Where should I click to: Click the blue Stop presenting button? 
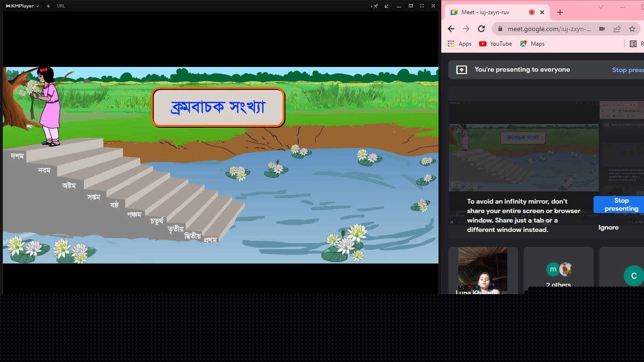pos(619,205)
